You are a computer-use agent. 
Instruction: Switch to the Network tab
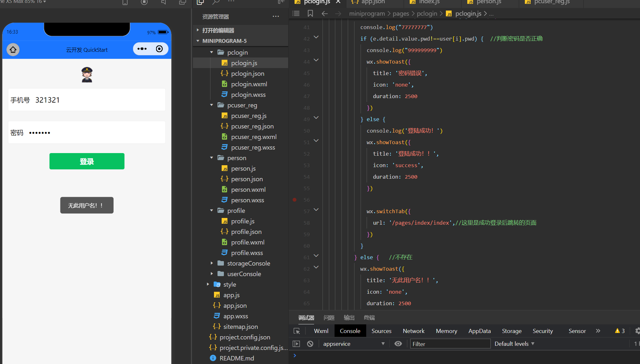point(413,331)
